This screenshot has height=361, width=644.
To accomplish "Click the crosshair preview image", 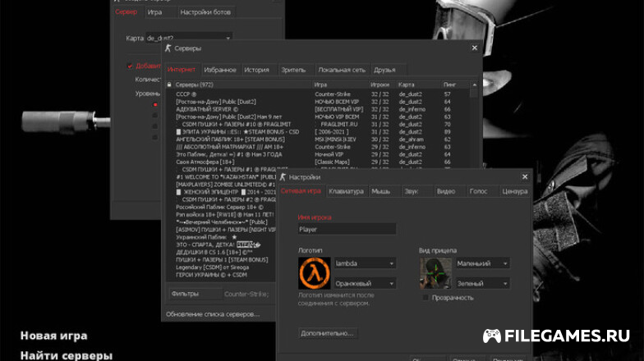I will [435, 273].
